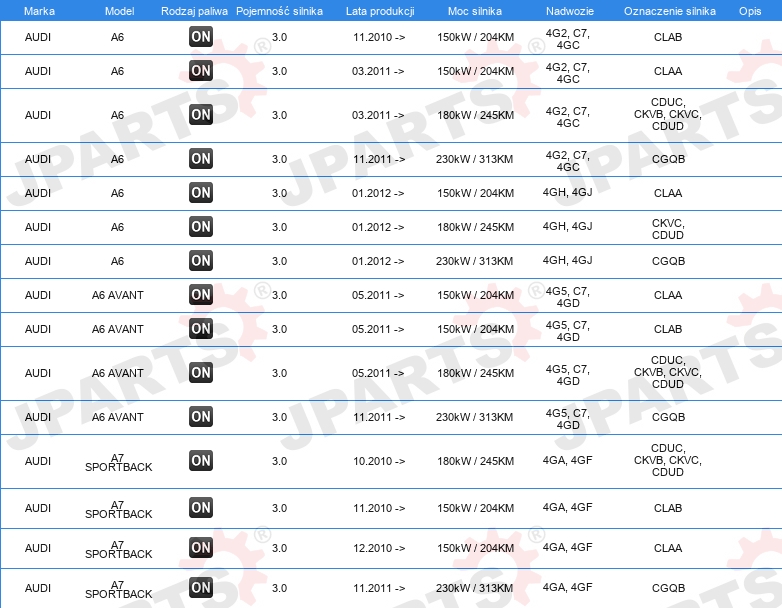This screenshot has height=608, width=782.
Task: Click 4GH, 4GJ body in A6 CLAA row
Action: click(568, 193)
